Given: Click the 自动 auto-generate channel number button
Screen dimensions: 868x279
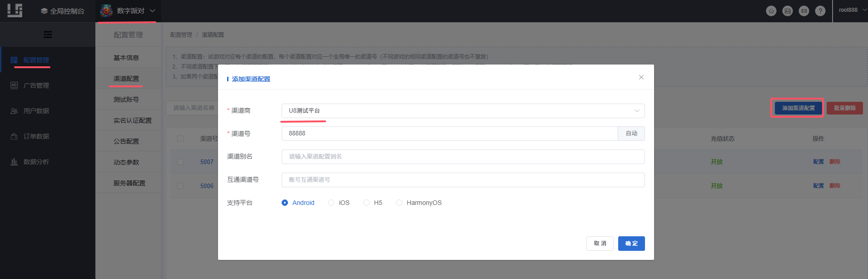Looking at the screenshot, I should 631,134.
